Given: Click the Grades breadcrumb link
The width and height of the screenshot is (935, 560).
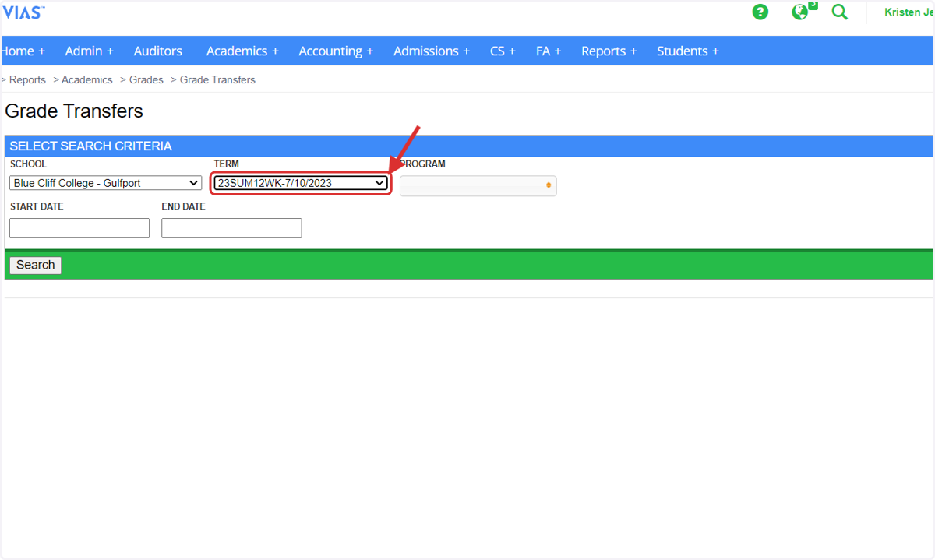Looking at the screenshot, I should pyautogui.click(x=146, y=80).
